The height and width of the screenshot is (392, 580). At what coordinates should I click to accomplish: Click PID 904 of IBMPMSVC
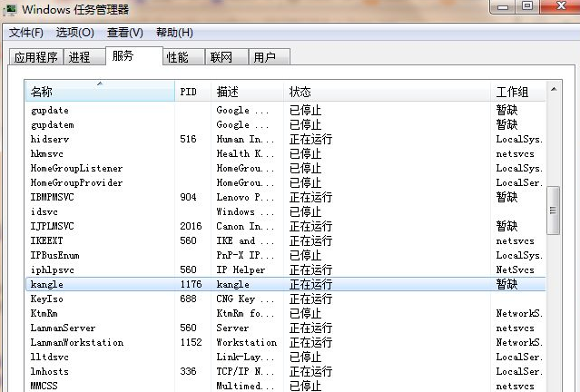point(188,197)
